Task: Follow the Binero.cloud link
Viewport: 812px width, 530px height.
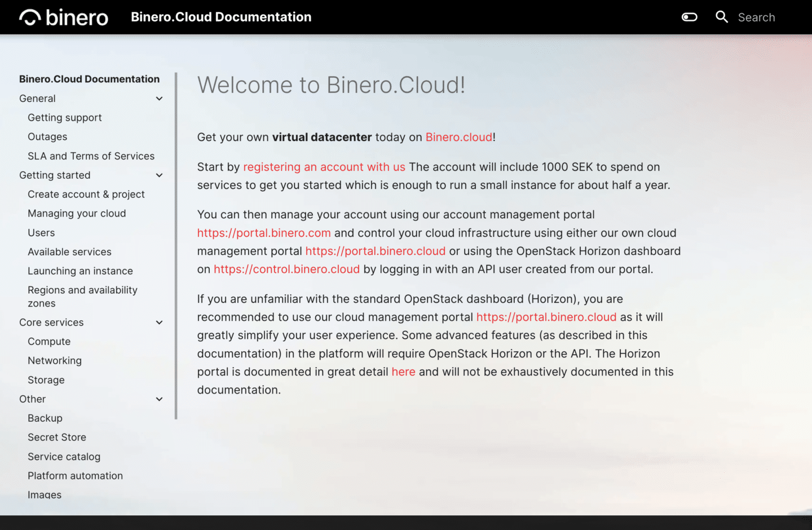Action: pyautogui.click(x=459, y=137)
